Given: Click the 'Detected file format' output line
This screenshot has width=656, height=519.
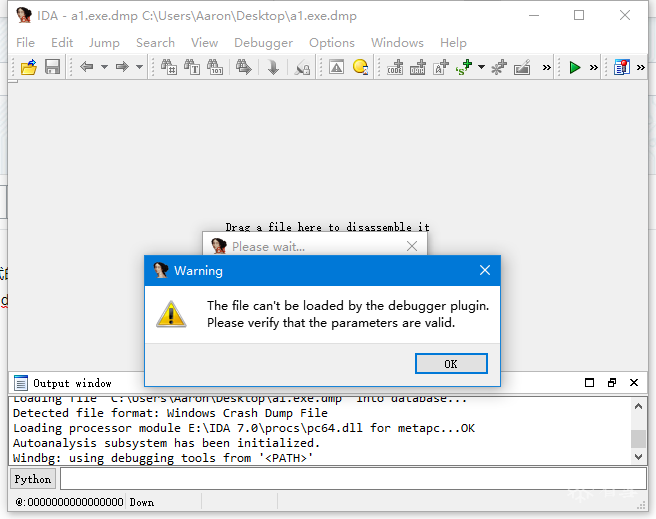Looking at the screenshot, I should [x=170, y=413].
